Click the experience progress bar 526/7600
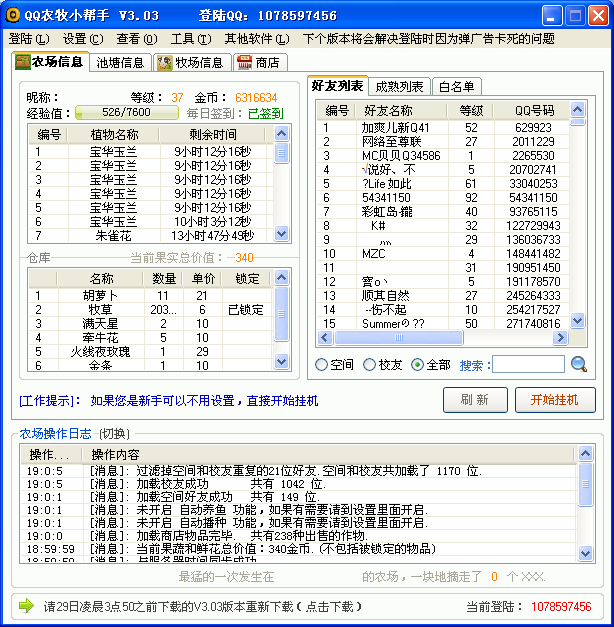 [127, 112]
